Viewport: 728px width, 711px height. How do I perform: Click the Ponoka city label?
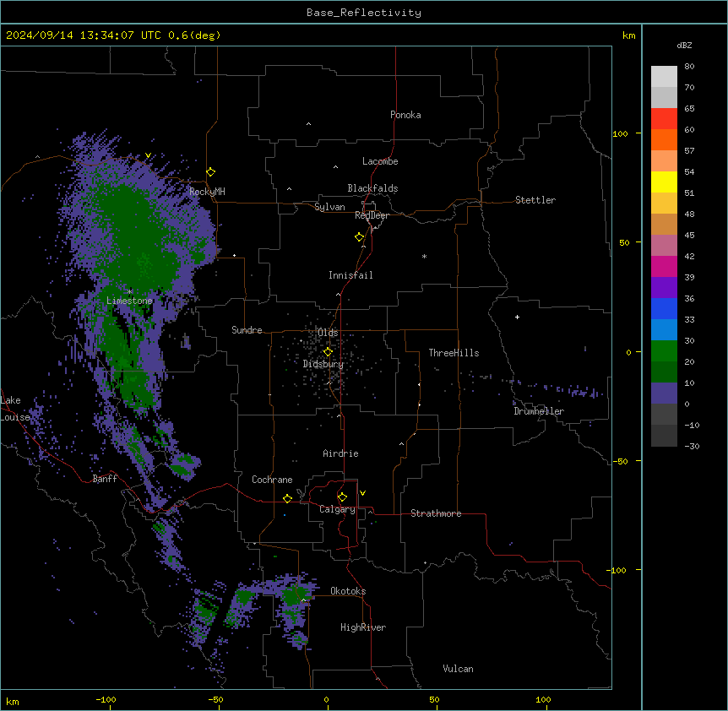tap(405, 115)
